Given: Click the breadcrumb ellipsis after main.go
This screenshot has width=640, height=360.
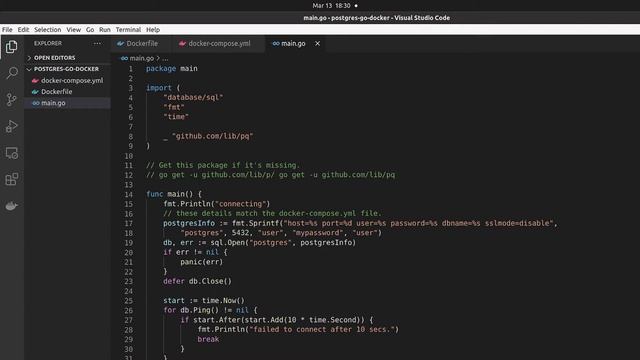Looking at the screenshot, I should (x=165, y=58).
